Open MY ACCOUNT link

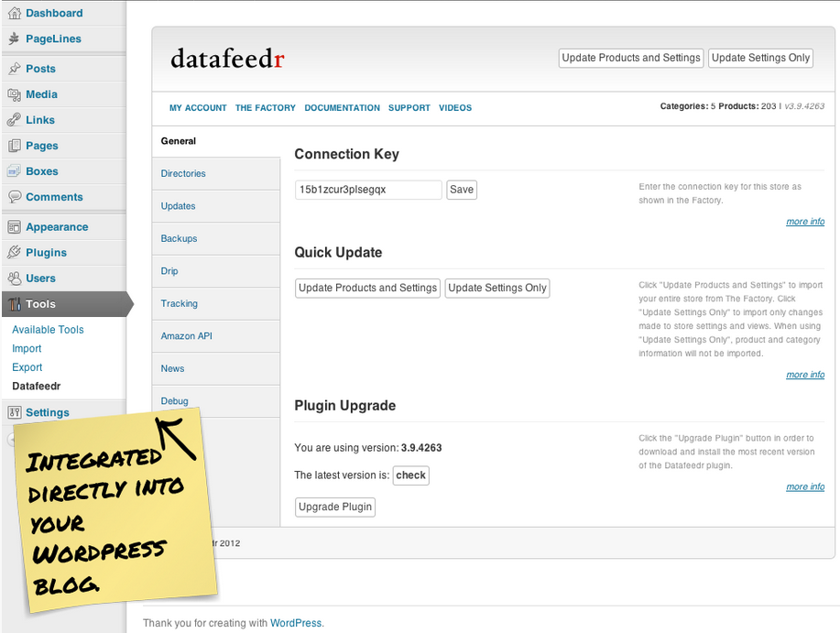[x=198, y=108]
